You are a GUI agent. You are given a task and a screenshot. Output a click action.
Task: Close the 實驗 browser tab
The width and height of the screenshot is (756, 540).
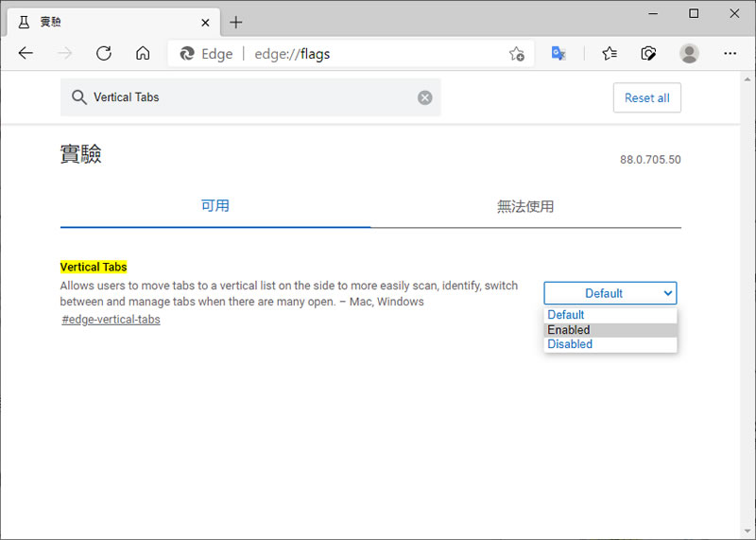(x=205, y=22)
